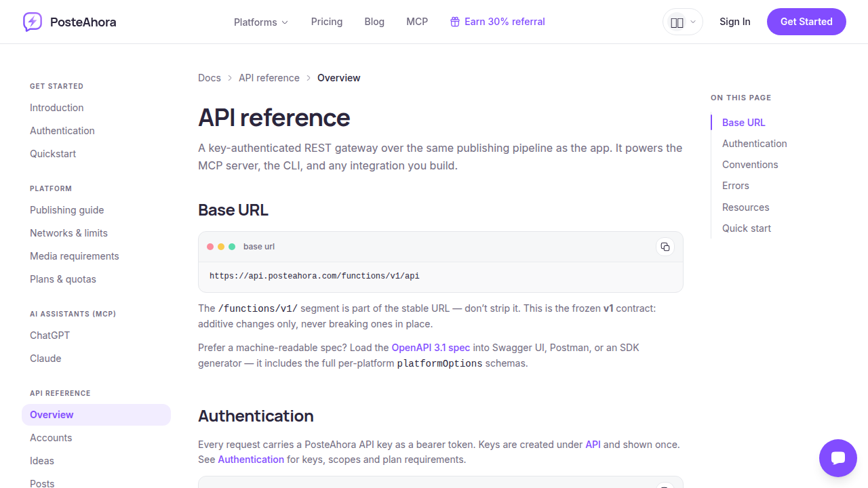Jump to Quick start section
The image size is (868, 488).
point(747,228)
